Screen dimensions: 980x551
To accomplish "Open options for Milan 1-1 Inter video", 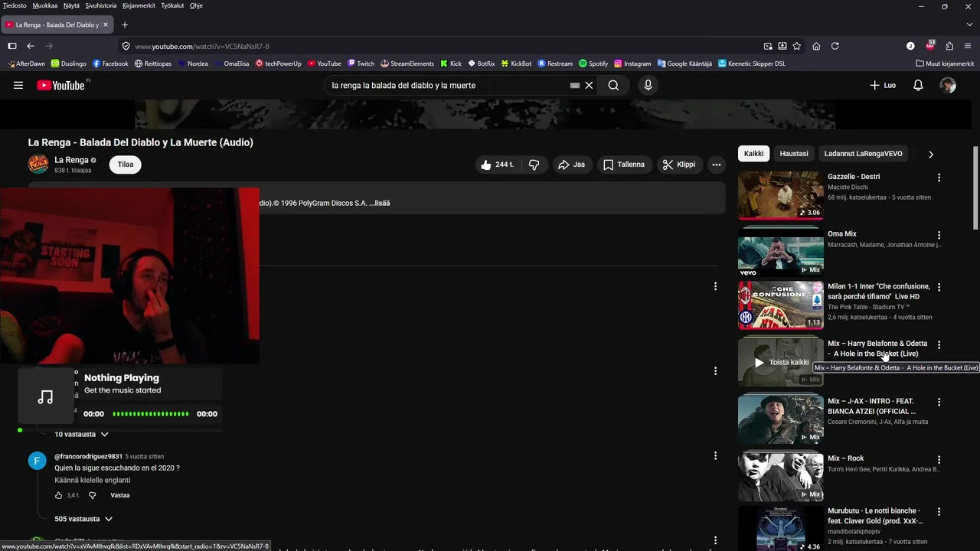I will click(939, 287).
